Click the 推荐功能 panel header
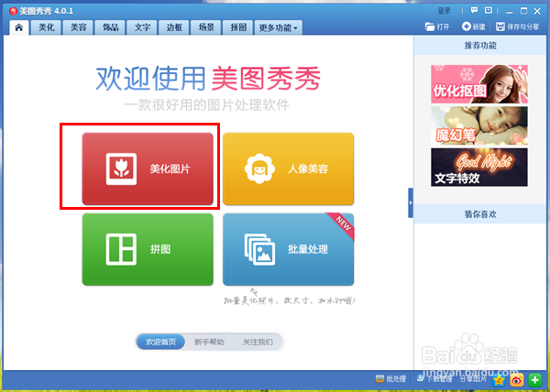The height and width of the screenshot is (392, 550). 480,46
